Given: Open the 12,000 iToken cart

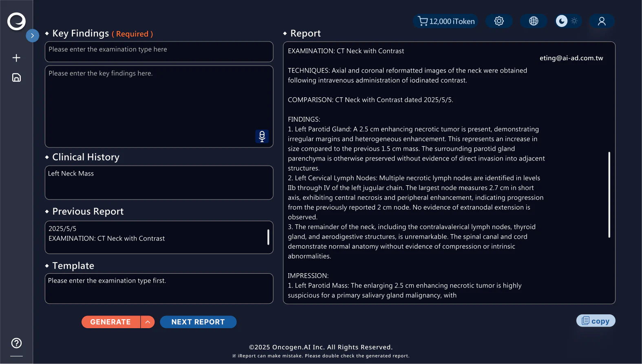Looking at the screenshot, I should pyautogui.click(x=446, y=21).
